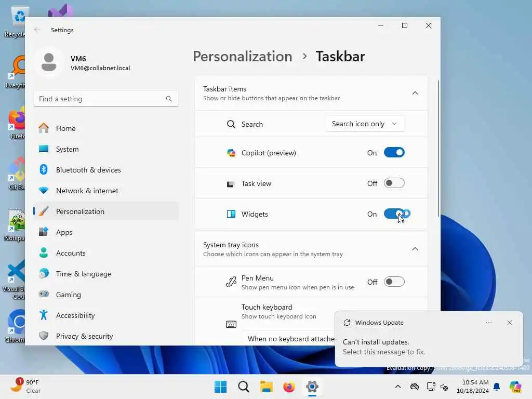Collapse the System tray icons section
Image resolution: width=532 pixels, height=399 pixels.
click(x=415, y=249)
